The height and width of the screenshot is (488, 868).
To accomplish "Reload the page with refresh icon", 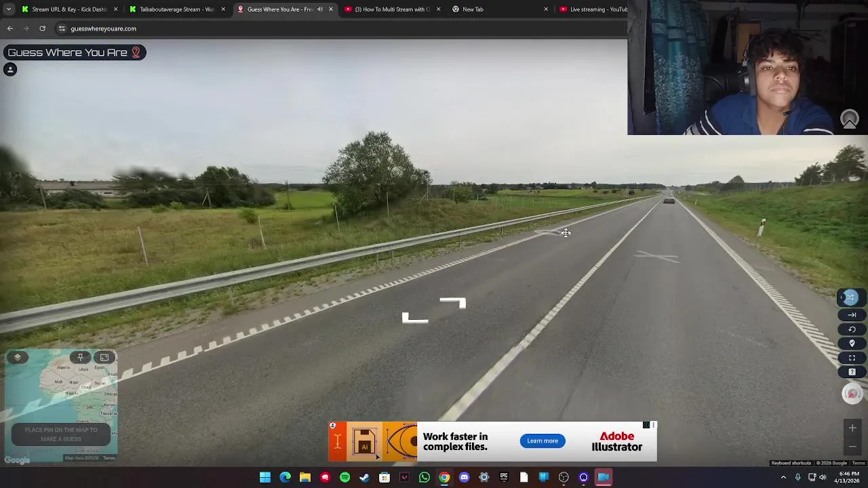I will pos(42,28).
